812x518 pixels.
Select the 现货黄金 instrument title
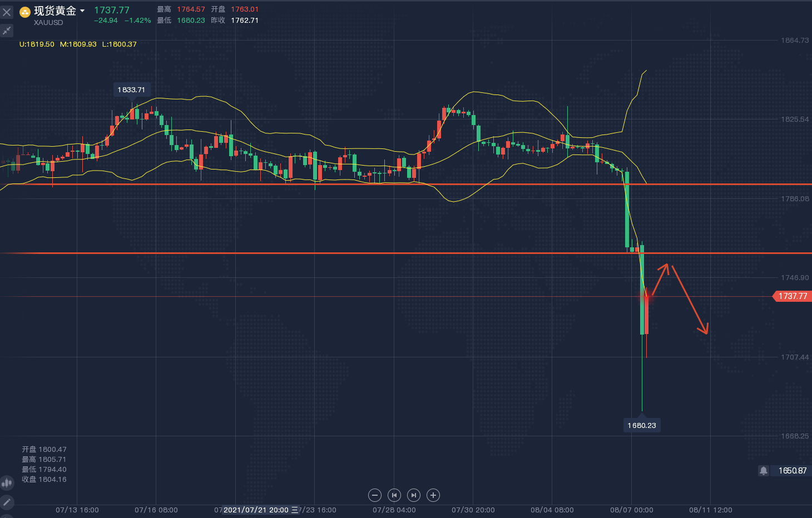coord(55,11)
